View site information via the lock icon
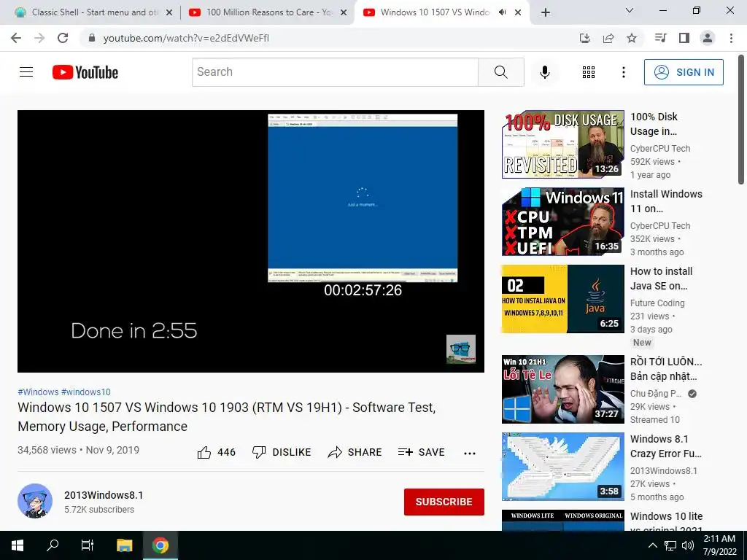This screenshot has height=560, width=747. pyautogui.click(x=92, y=38)
